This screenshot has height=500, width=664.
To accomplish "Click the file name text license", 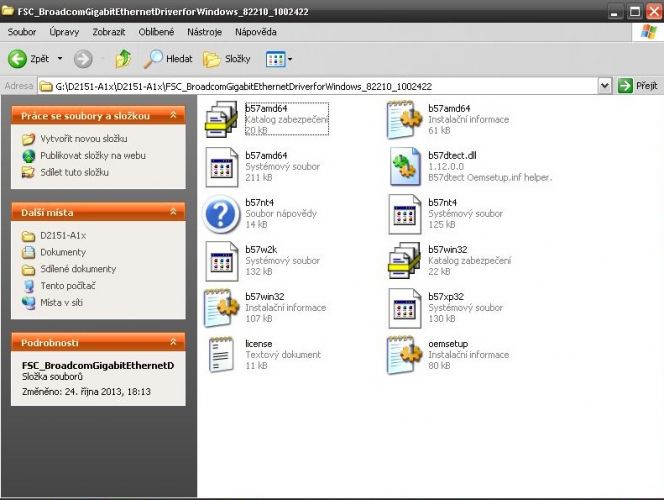I will [259, 343].
